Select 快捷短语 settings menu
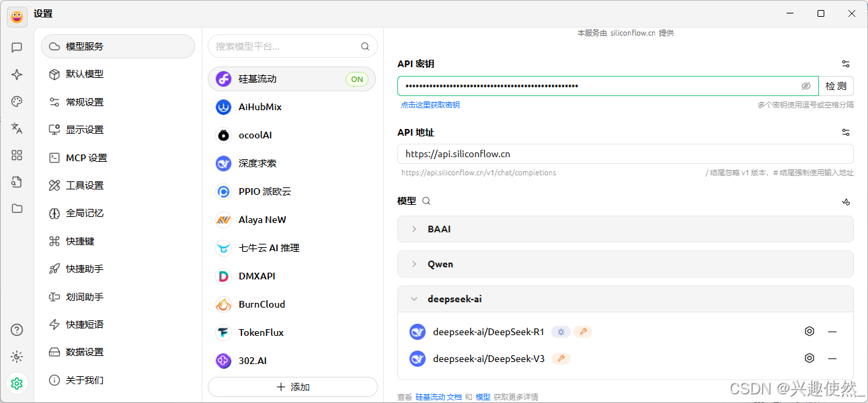The width and height of the screenshot is (868, 403). coord(118,324)
